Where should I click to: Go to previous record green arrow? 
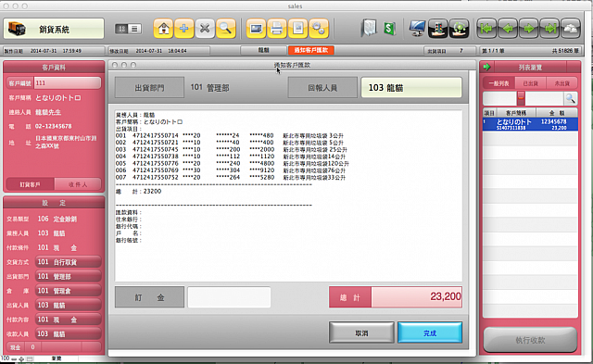click(x=508, y=29)
